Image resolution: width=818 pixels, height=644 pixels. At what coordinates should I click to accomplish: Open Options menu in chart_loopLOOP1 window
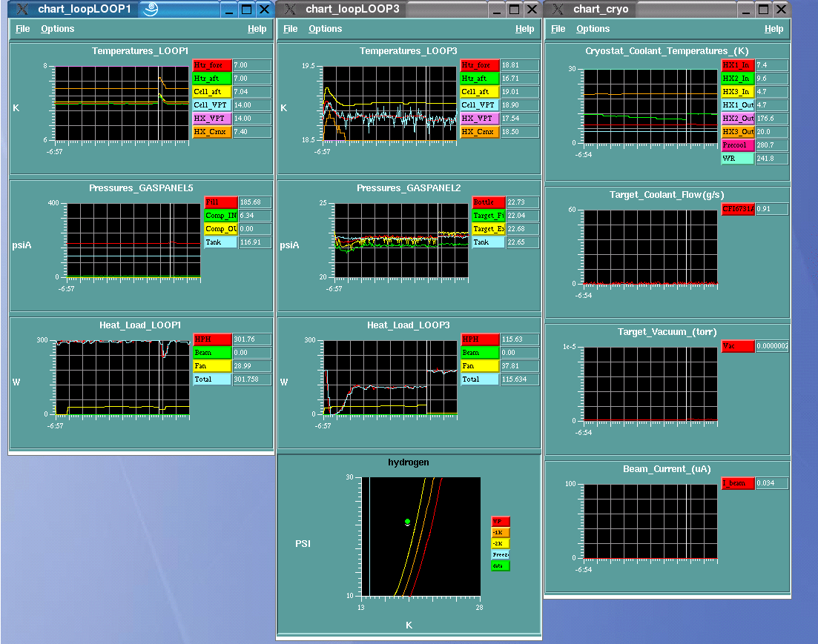pos(57,29)
